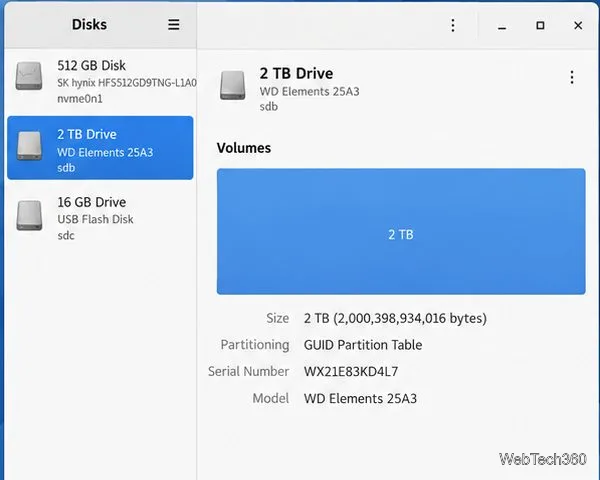Open the Disks hamburger application menu
This screenshot has height=480, width=600.
tap(174, 24)
